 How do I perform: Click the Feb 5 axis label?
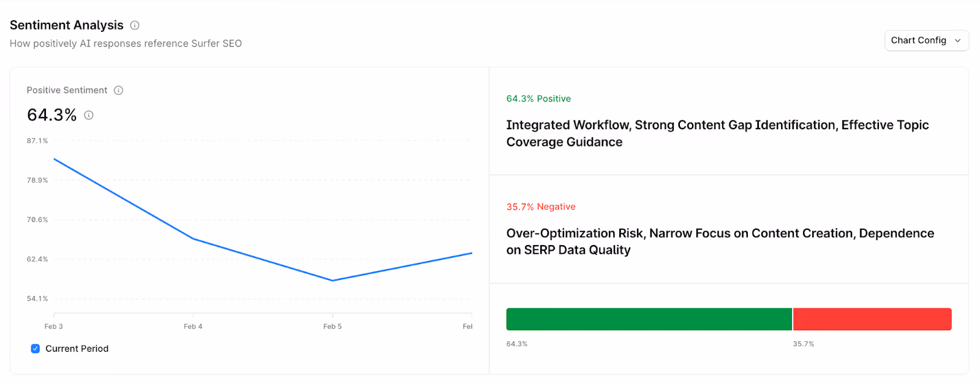click(333, 327)
